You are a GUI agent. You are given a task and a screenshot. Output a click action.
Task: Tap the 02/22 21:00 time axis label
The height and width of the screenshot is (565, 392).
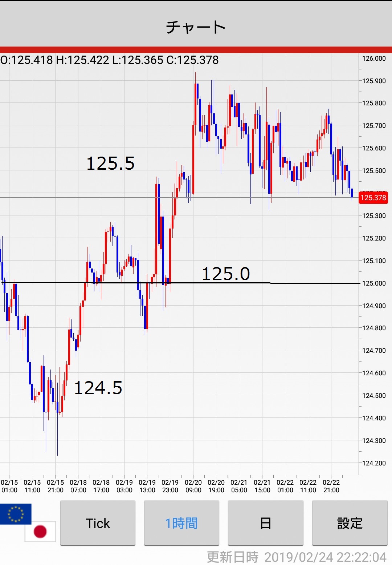pos(331,486)
